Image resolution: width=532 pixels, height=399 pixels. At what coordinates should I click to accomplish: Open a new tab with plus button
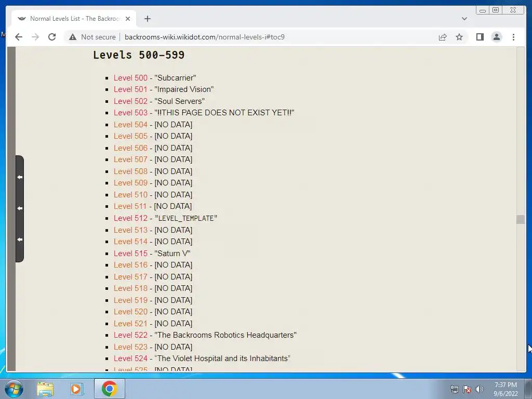147,19
